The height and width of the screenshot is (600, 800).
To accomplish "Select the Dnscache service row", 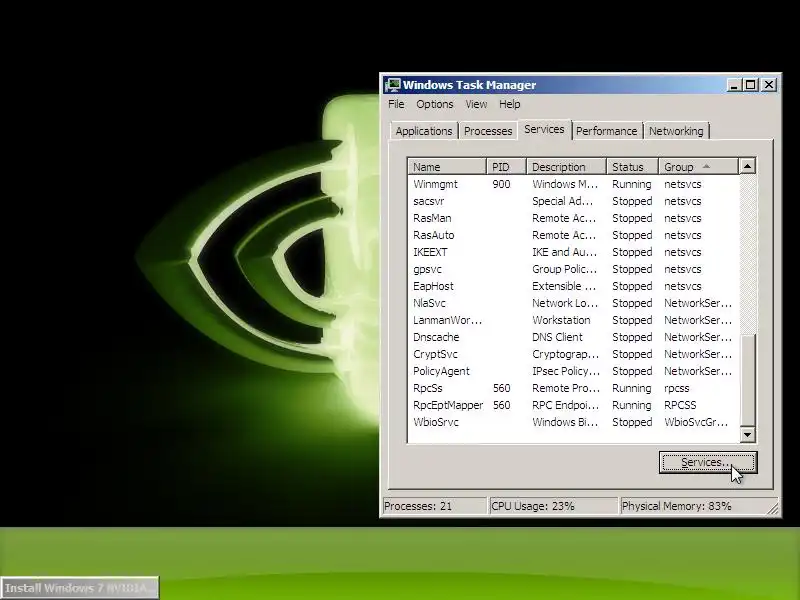I will pos(573,337).
